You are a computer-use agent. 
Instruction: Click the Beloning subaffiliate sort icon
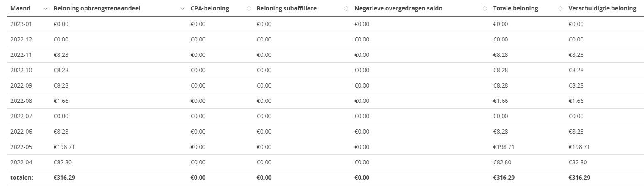pyautogui.click(x=346, y=9)
